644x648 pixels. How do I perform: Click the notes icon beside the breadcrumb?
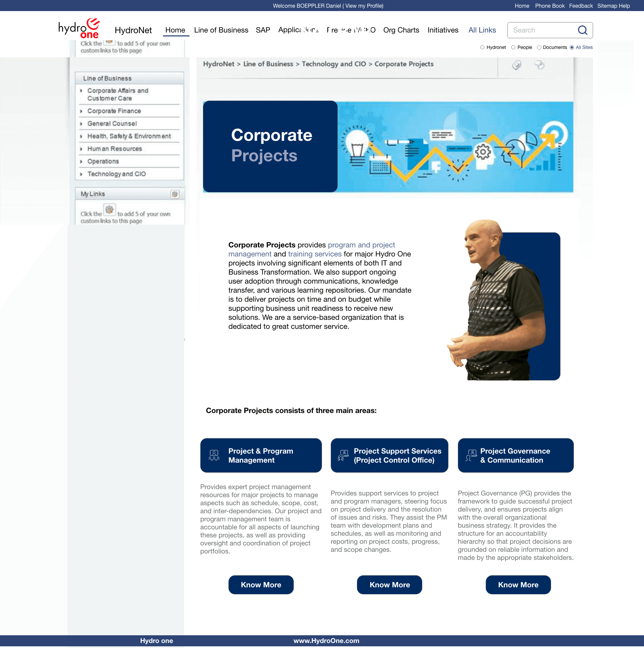coord(539,65)
